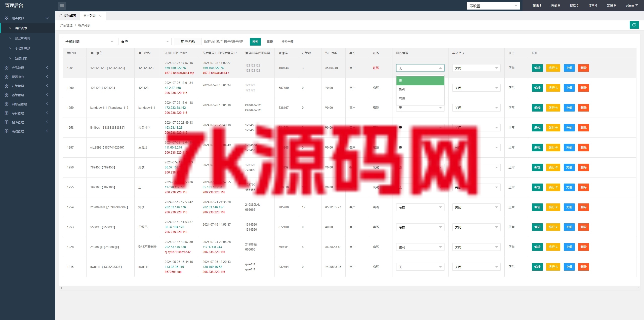The image size is (644, 320).
Task: Click the horizontal scrollbar below the table
Action: 349,288
